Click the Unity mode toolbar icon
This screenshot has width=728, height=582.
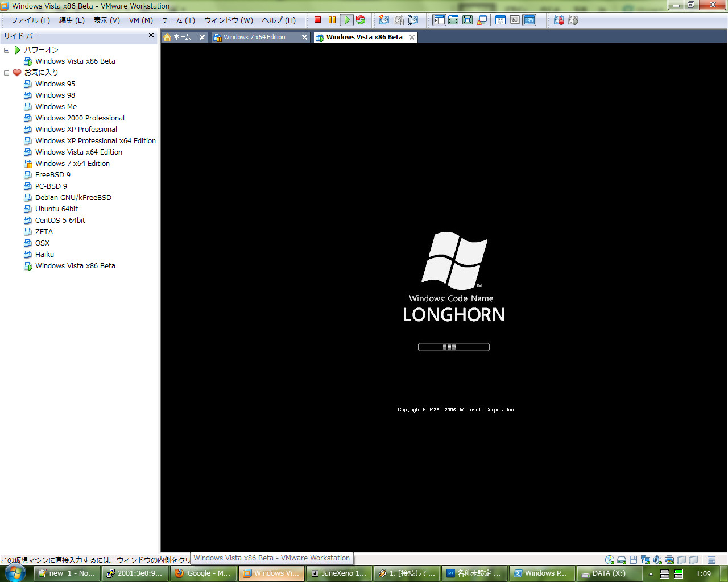click(x=482, y=20)
